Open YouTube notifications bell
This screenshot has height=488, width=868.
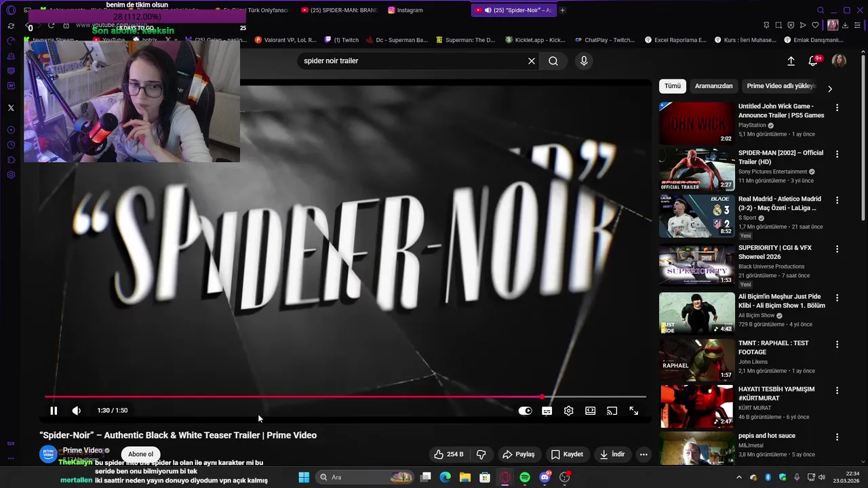coord(813,61)
